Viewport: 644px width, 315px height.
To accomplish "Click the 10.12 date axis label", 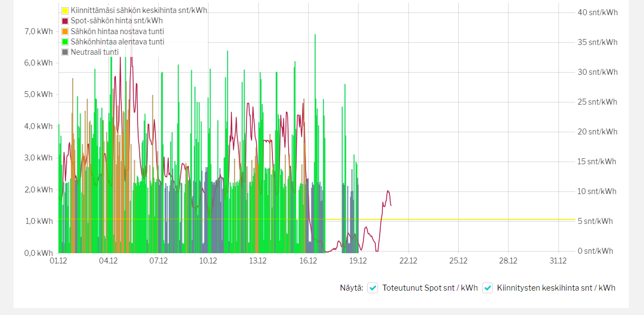I will [208, 260].
